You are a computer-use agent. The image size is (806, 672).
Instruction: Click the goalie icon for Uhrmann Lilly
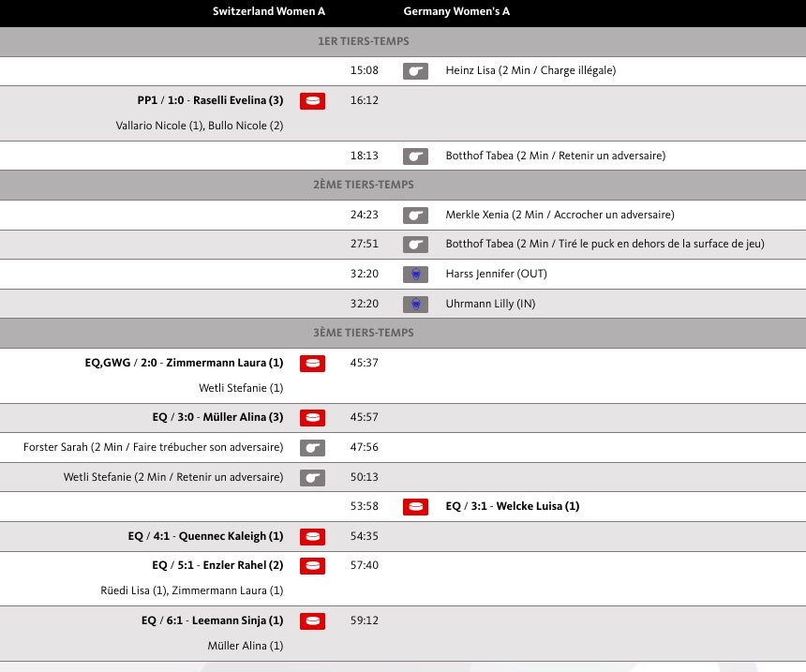point(415,305)
